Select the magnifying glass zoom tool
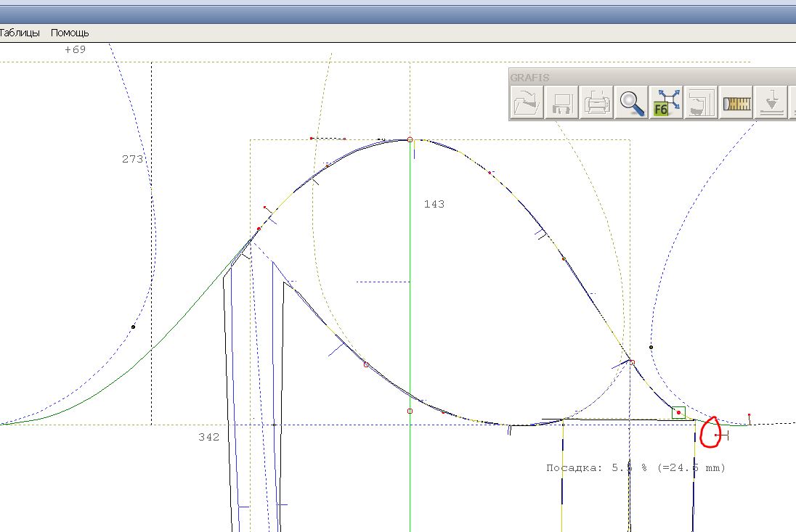This screenshot has width=796, height=532. (x=632, y=102)
